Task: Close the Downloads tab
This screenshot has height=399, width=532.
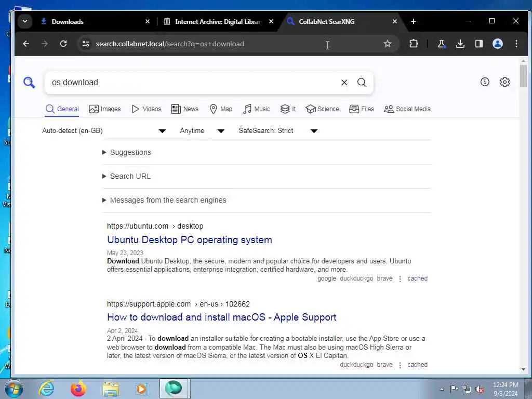Action: [x=147, y=21]
